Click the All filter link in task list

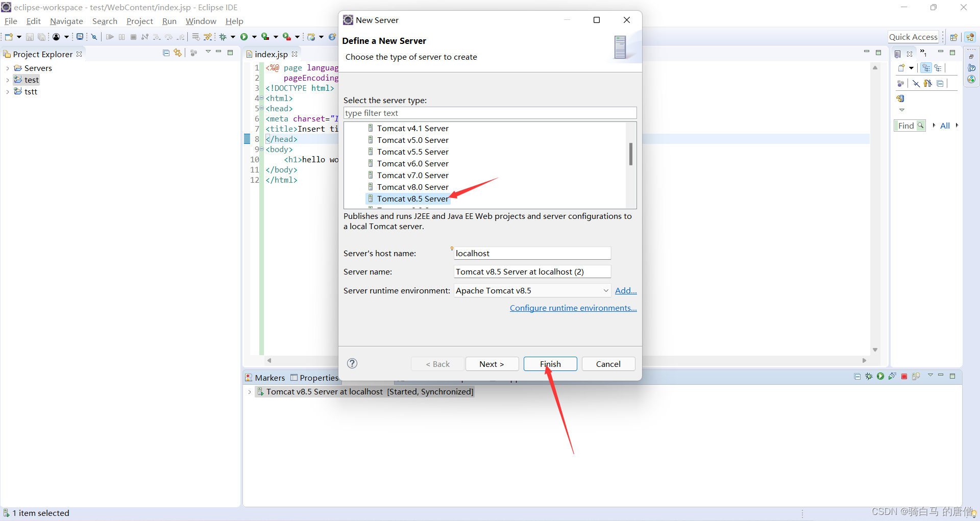point(945,126)
